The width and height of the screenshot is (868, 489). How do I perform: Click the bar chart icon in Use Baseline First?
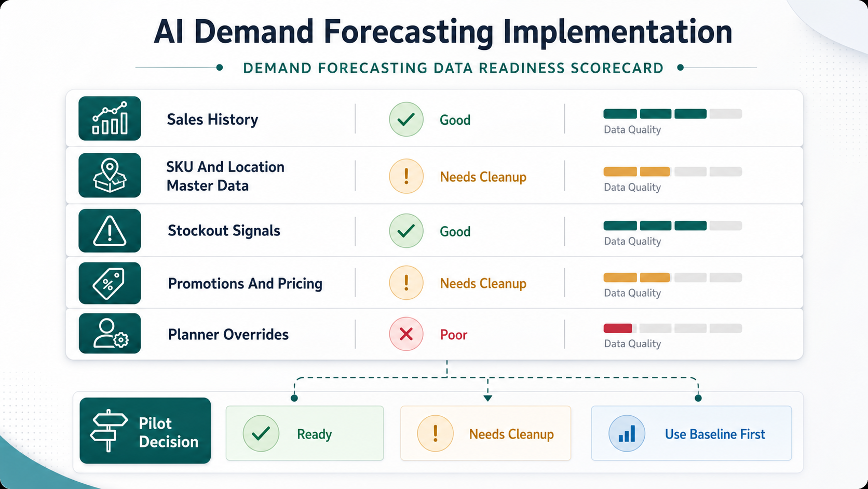click(627, 433)
